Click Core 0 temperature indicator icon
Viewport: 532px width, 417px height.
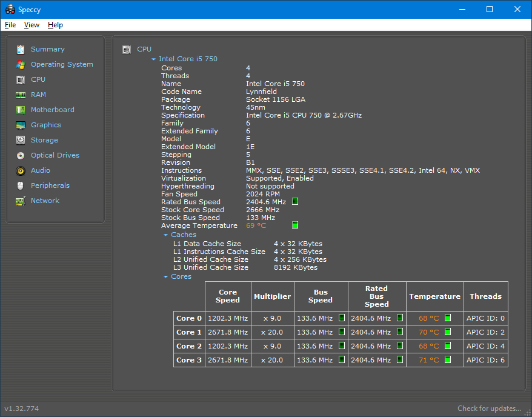(x=448, y=318)
